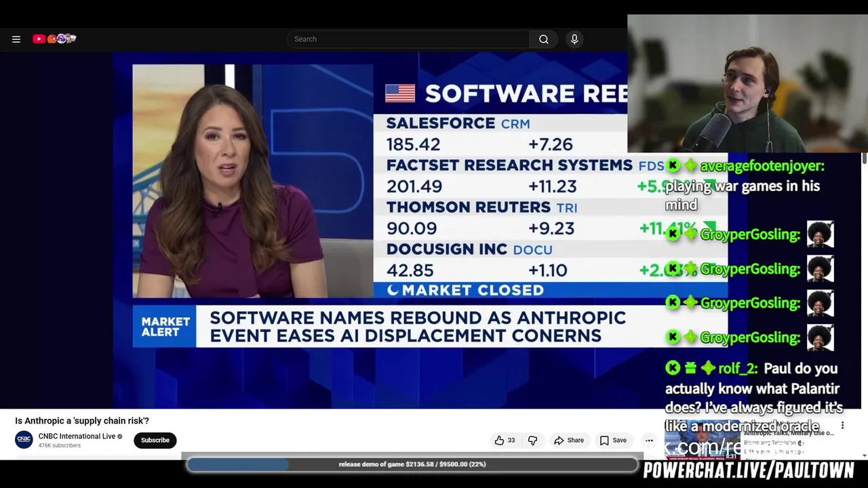
Task: Click Kick badge beside rolf_2
Action: pyautogui.click(x=673, y=368)
